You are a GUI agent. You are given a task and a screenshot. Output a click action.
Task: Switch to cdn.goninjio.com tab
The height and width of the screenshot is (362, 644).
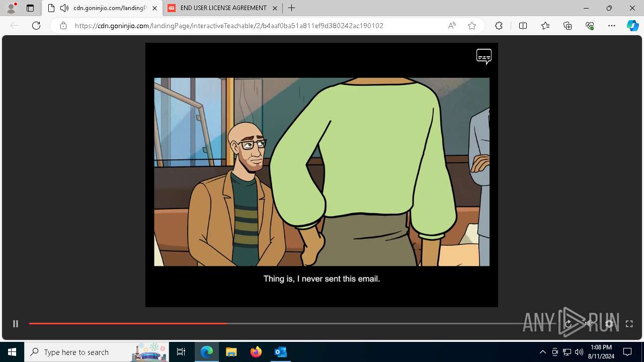pos(103,8)
